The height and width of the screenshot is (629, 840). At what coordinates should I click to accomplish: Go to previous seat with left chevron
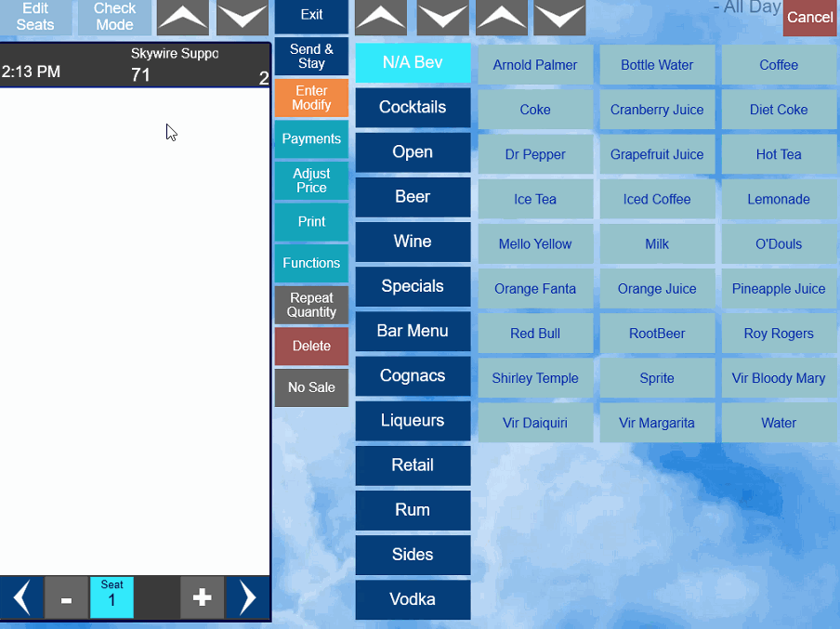[x=22, y=597]
